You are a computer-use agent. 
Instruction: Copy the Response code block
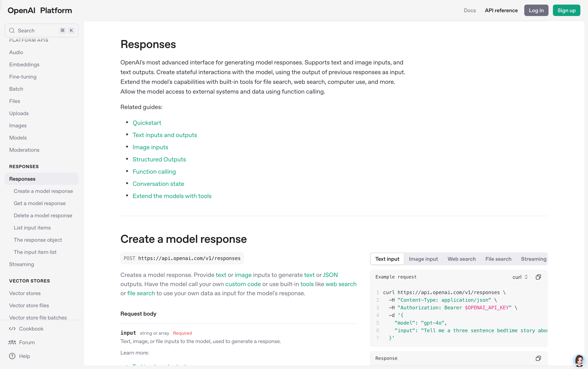click(x=538, y=358)
